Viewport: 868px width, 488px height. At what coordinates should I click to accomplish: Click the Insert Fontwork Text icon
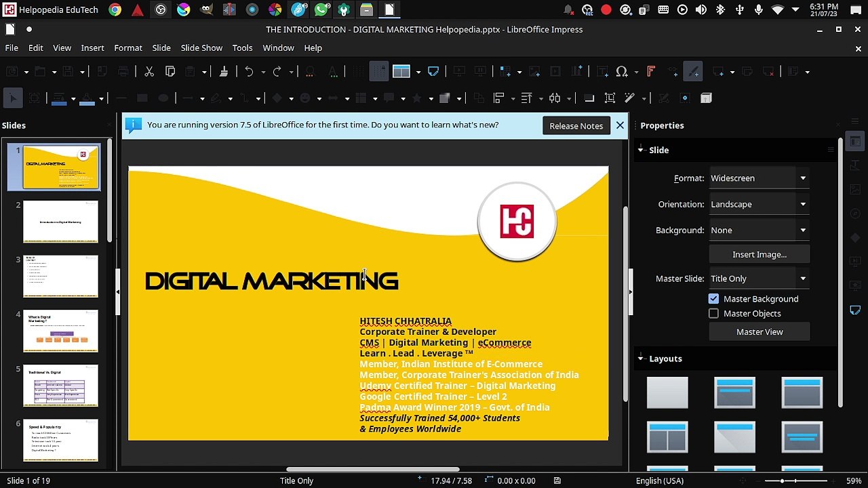click(651, 72)
